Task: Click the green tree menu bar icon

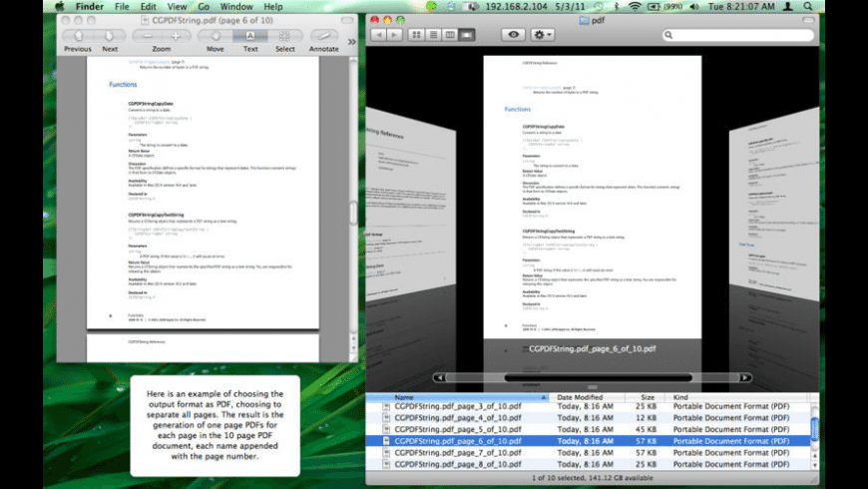Action: (431, 7)
